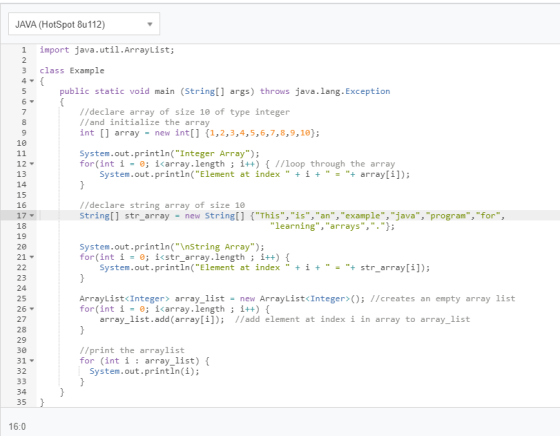Collapse the for-each fold at line 31
Screen dimensions: 560x436
pyautogui.click(x=32, y=360)
